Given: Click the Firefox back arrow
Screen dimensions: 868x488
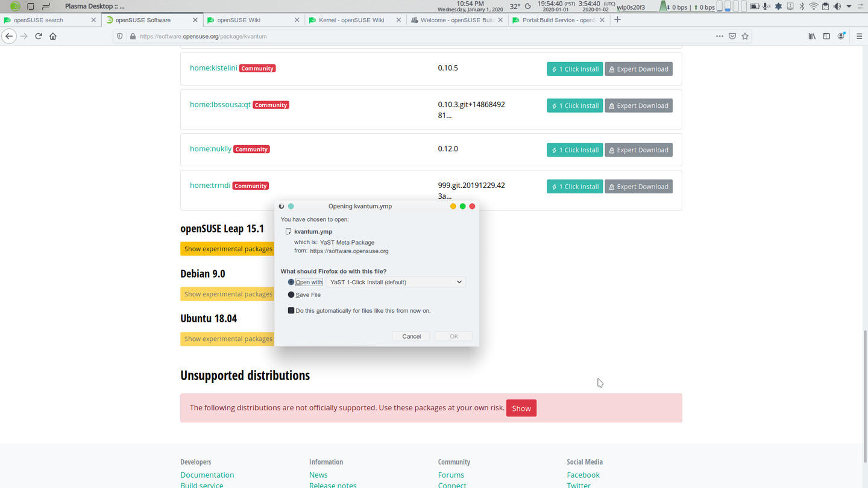Looking at the screenshot, I should (x=9, y=36).
